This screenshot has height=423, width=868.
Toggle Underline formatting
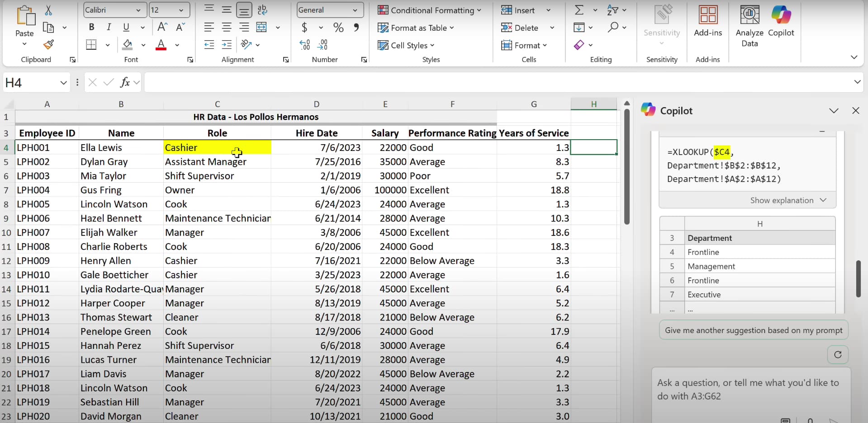[x=126, y=27]
